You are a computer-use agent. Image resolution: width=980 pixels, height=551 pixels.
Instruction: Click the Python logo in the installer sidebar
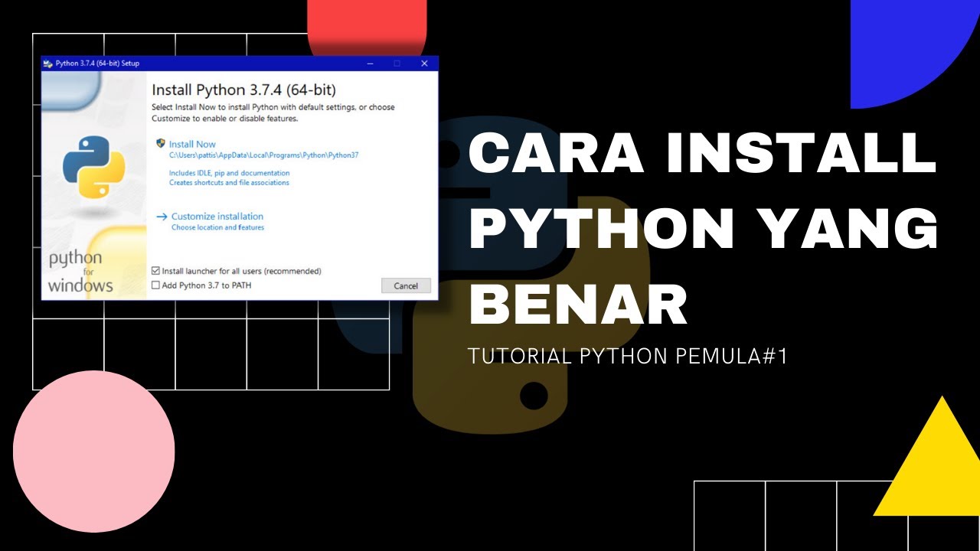93,169
